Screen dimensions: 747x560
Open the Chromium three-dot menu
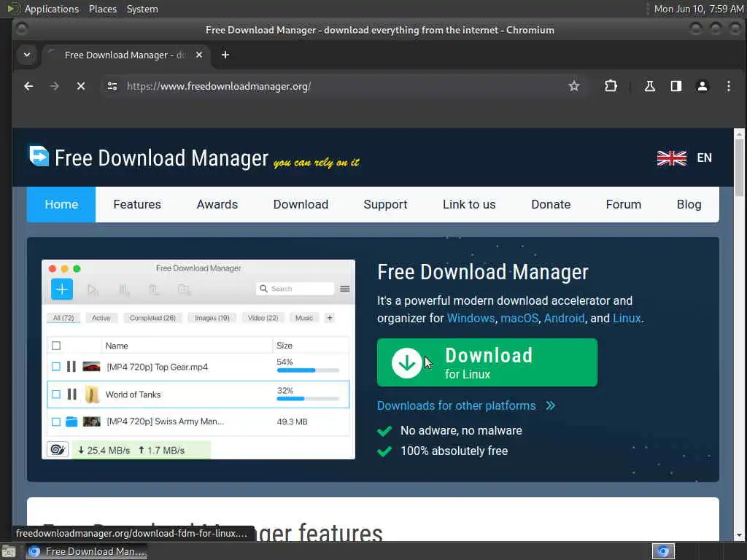pyautogui.click(x=729, y=86)
